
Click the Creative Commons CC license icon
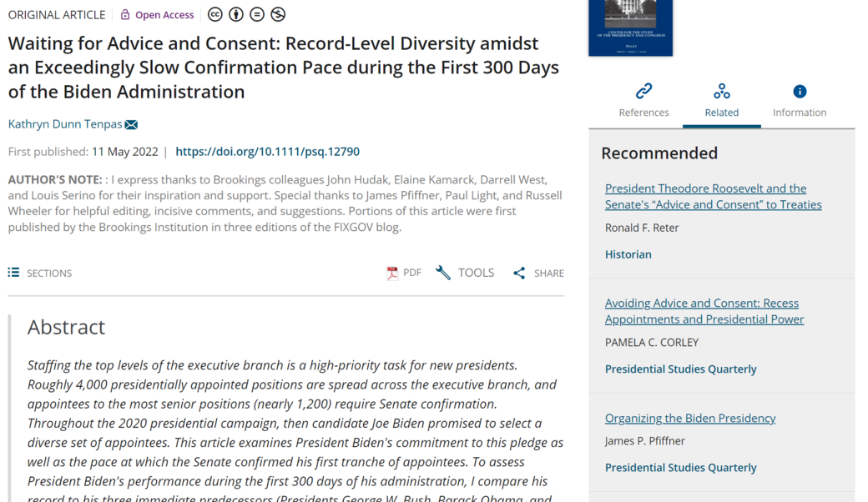coord(215,14)
